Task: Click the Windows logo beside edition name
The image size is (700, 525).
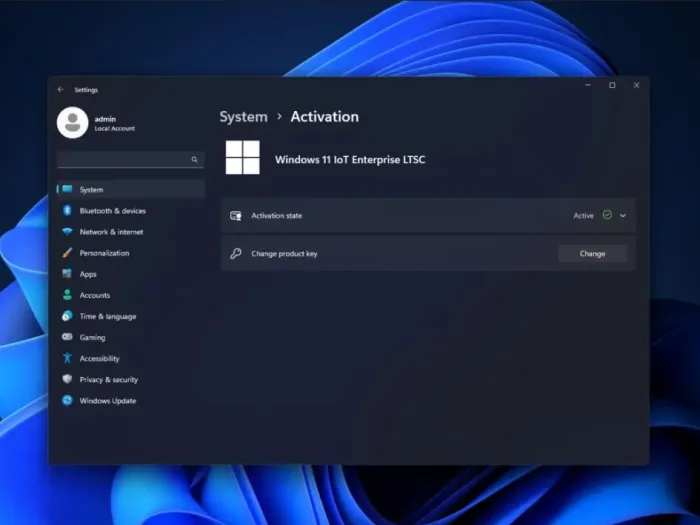Action: tap(242, 157)
